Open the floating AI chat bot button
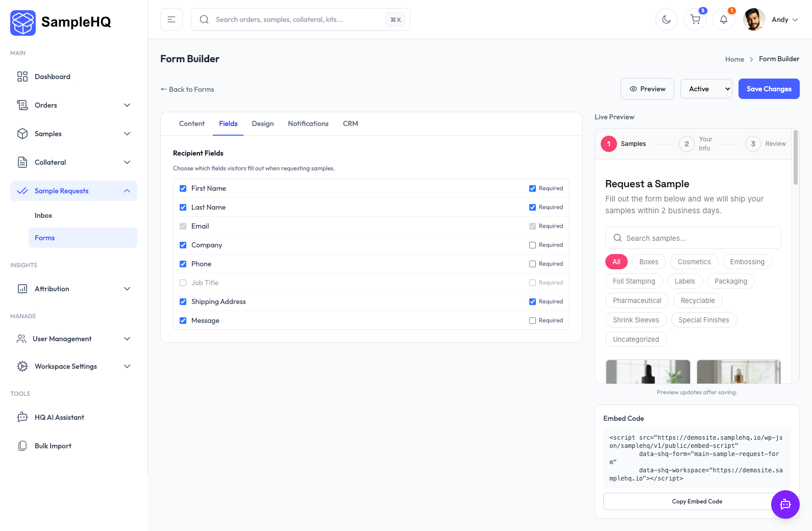The image size is (812, 531). [x=785, y=504]
